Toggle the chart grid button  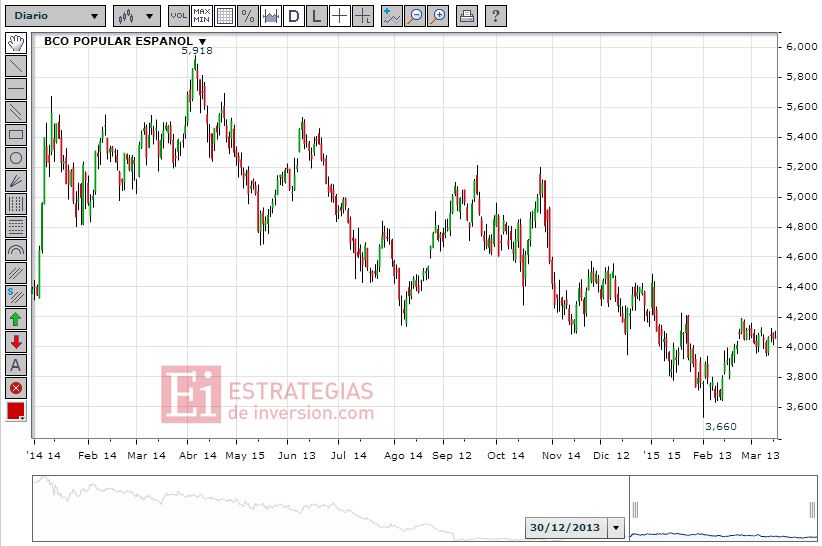(x=225, y=16)
